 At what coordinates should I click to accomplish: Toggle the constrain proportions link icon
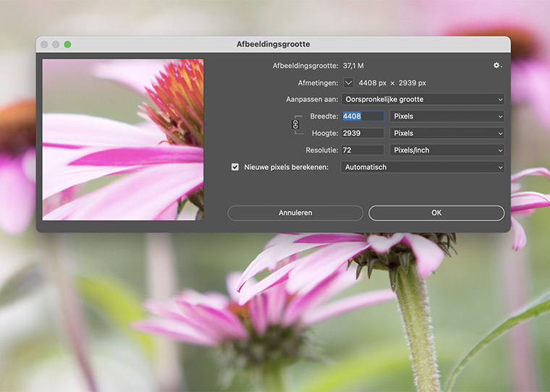pos(295,124)
